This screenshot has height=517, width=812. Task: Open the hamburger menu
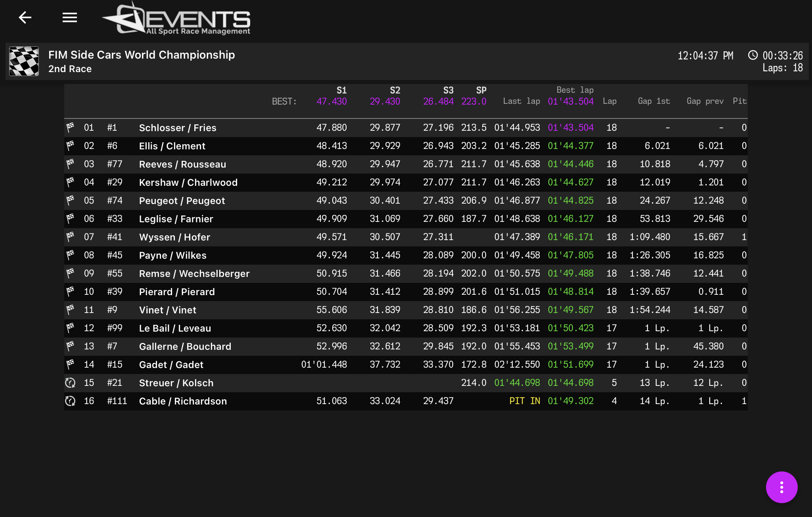[x=70, y=17]
